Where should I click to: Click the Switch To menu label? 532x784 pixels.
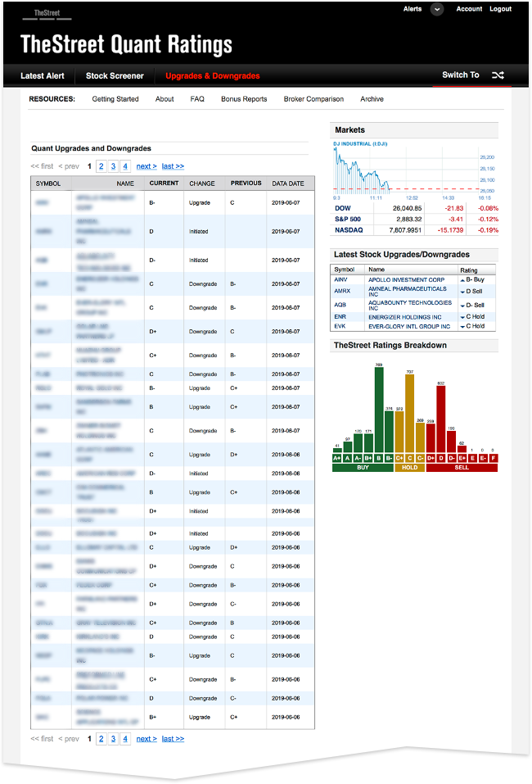coord(461,75)
